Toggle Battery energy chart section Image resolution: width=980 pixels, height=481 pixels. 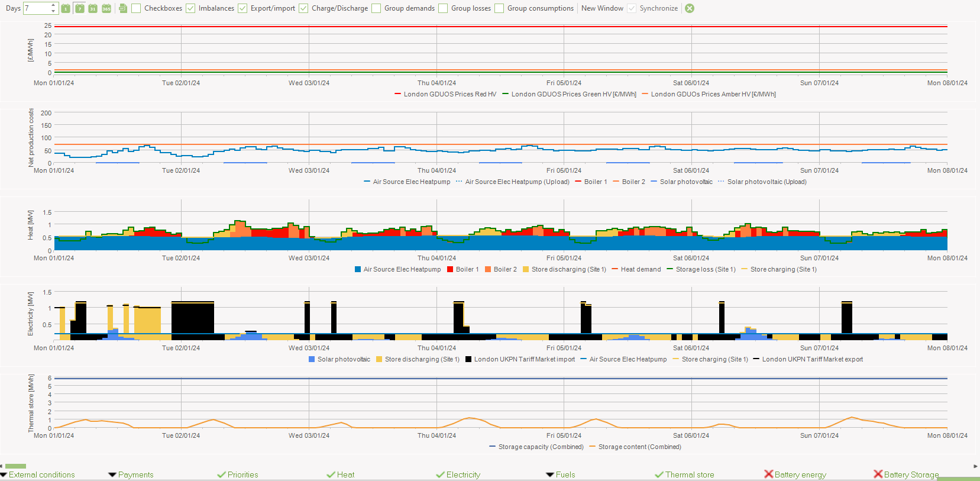(795, 474)
